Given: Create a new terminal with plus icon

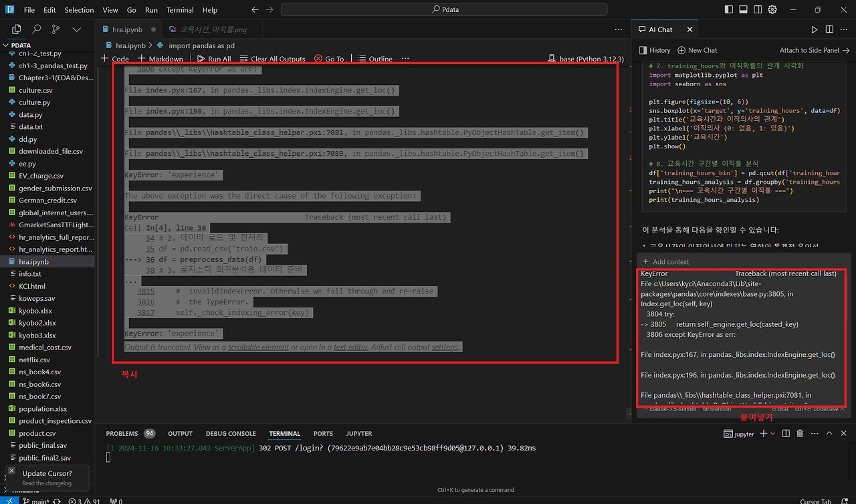Looking at the screenshot, I should pyautogui.click(x=763, y=434).
